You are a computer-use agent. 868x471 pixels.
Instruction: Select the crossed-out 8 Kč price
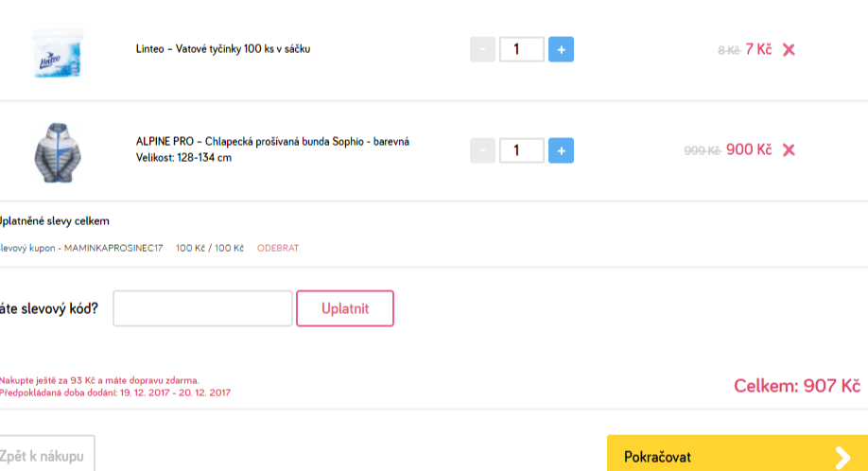728,50
